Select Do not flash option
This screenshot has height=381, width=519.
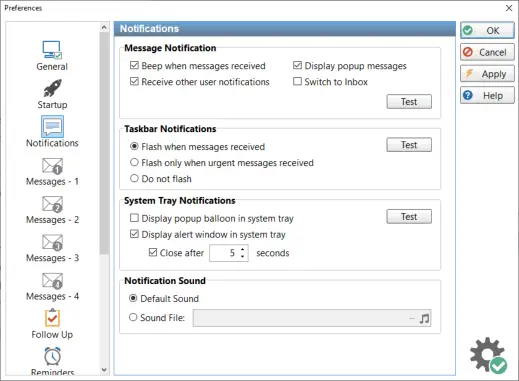(x=134, y=178)
